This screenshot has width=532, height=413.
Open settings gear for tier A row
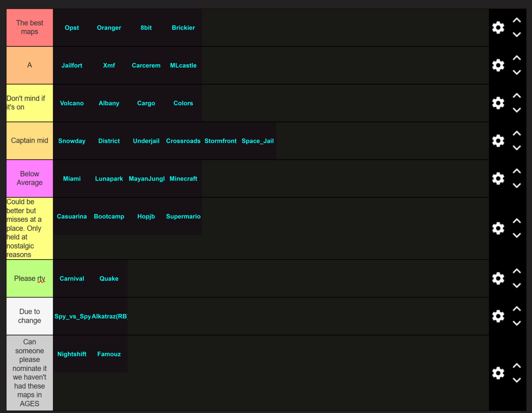498,65
